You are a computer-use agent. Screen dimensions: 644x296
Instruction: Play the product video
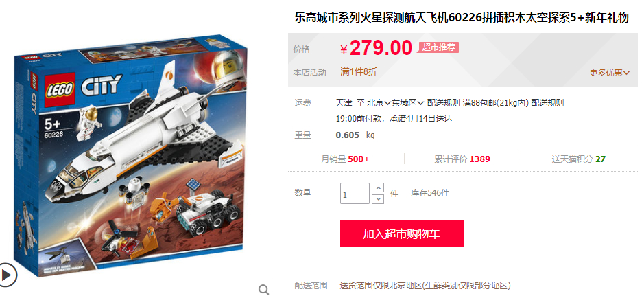(7, 274)
